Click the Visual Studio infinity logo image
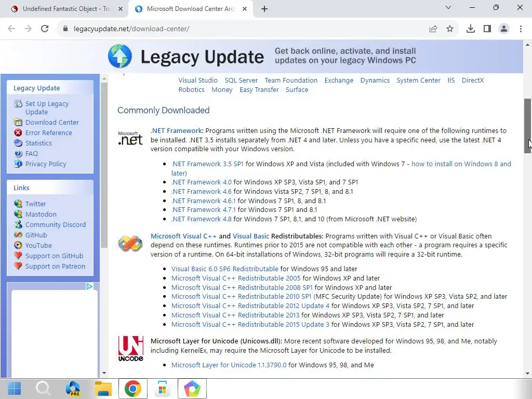The width and height of the screenshot is (532, 399). [x=130, y=243]
